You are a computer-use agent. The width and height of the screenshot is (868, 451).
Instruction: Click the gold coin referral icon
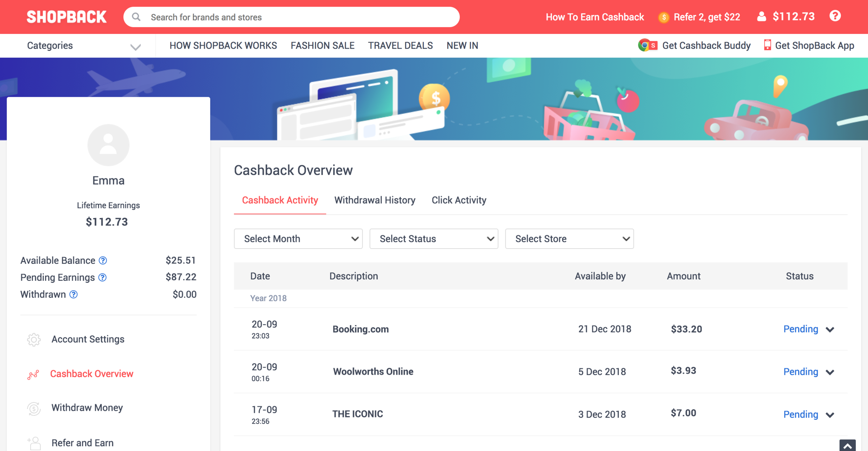coord(663,17)
